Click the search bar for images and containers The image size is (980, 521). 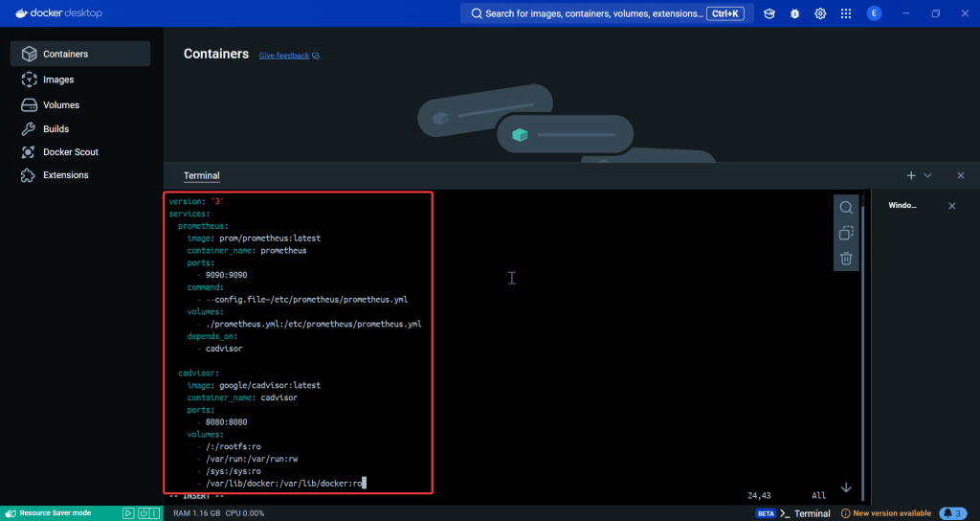tap(593, 13)
